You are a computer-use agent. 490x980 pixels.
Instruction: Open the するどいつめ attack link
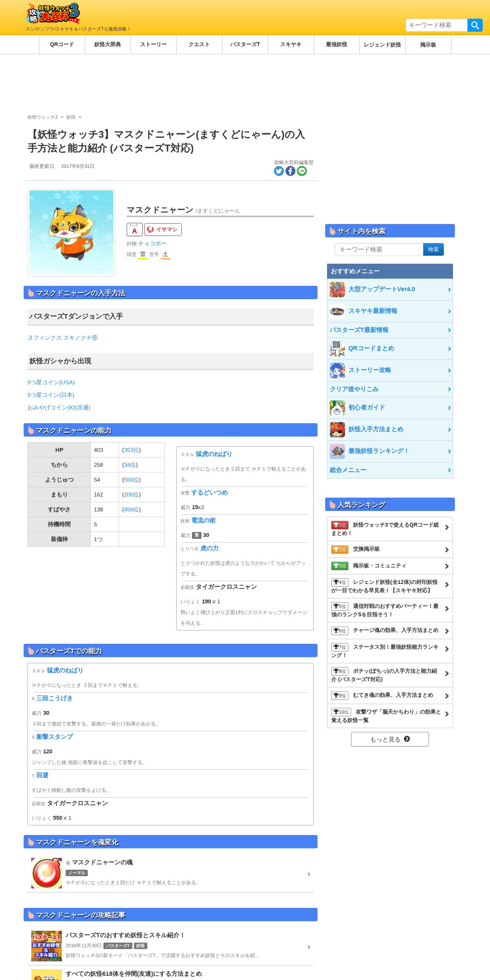coord(210,493)
